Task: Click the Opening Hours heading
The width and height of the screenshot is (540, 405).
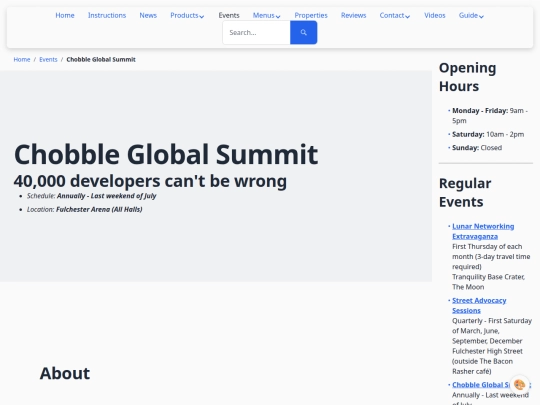Action: [x=467, y=77]
